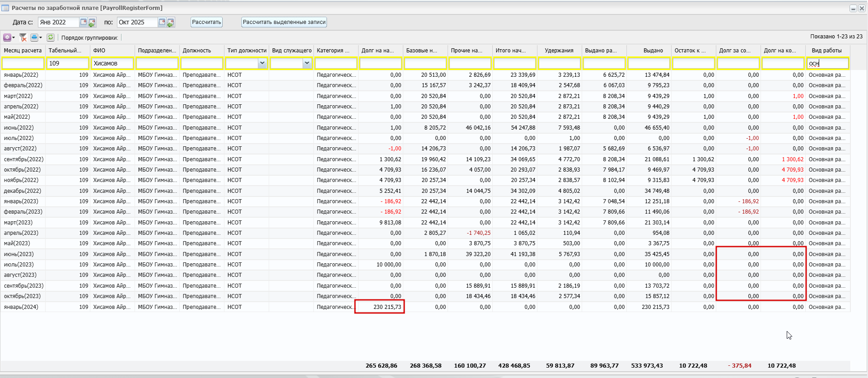
Task: Expand the Тип должности filter dropdown
Action: (262, 63)
